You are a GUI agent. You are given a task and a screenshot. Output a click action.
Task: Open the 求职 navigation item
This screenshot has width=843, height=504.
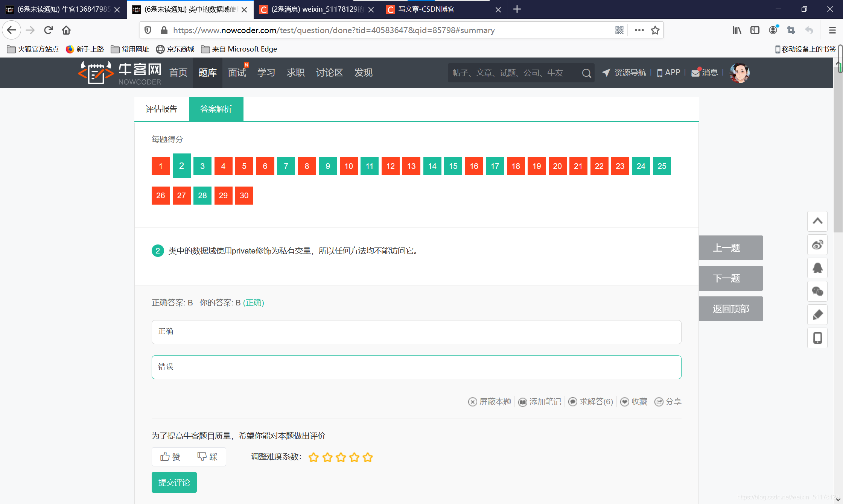pos(296,73)
